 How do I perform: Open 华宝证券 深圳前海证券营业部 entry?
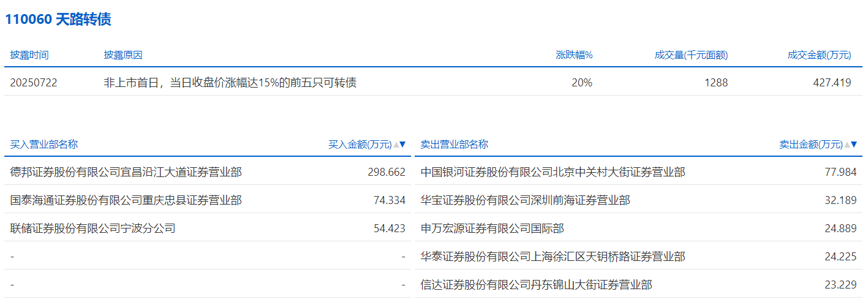[x=525, y=200]
